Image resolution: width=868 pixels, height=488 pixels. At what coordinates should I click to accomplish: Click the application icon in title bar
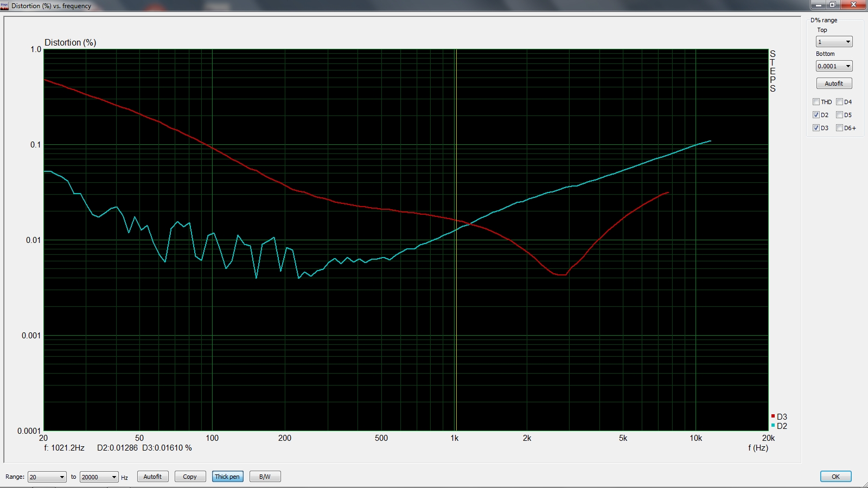coord(5,6)
